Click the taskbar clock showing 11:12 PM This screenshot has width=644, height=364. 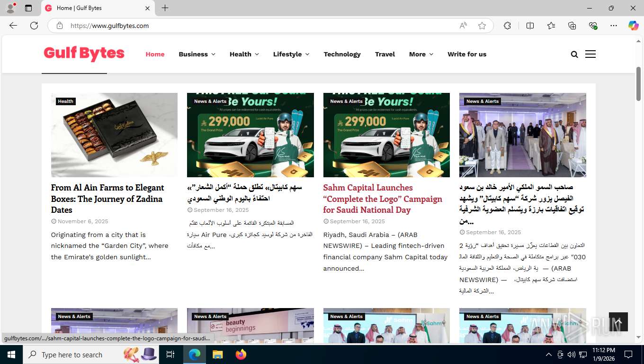coord(603,355)
